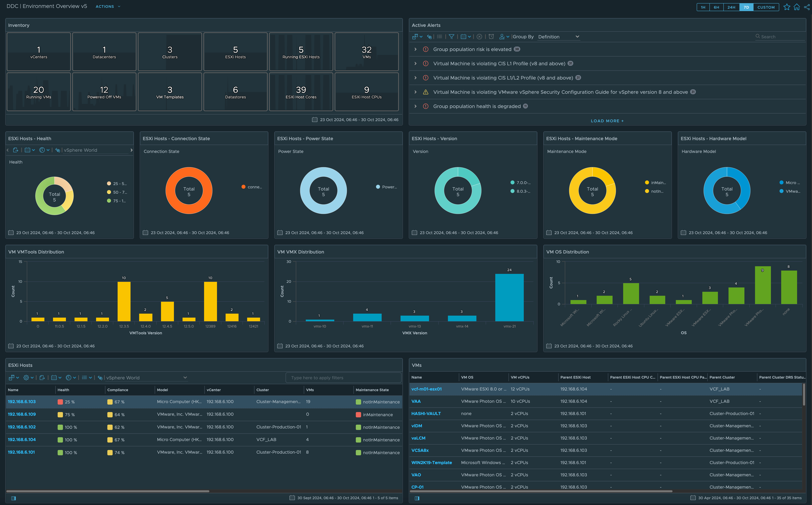
Task: Open the Actions menu
Action: click(108, 6)
